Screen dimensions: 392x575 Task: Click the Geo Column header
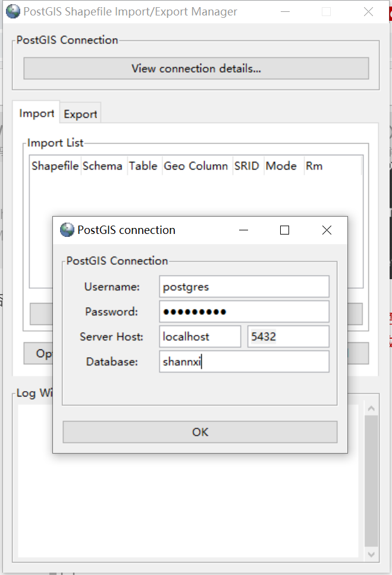(x=197, y=165)
